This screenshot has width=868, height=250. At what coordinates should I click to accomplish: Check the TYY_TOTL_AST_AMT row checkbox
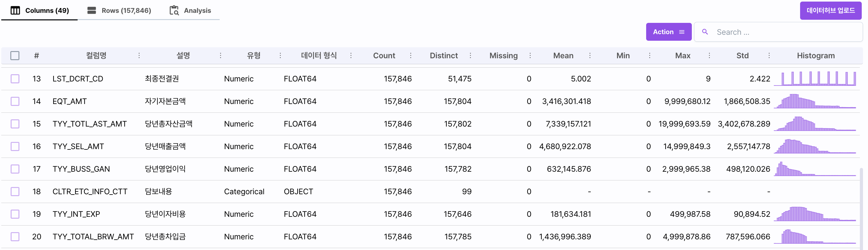pyautogui.click(x=15, y=124)
